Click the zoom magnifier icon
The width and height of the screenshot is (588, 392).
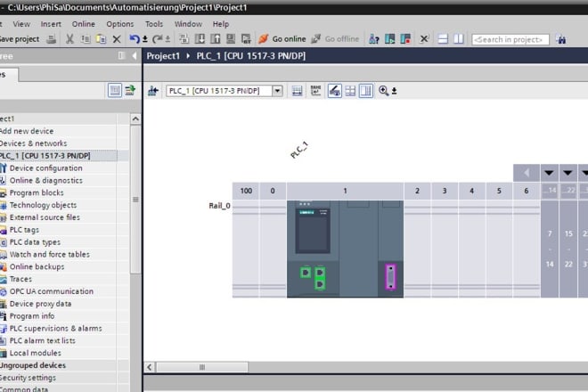click(x=383, y=91)
